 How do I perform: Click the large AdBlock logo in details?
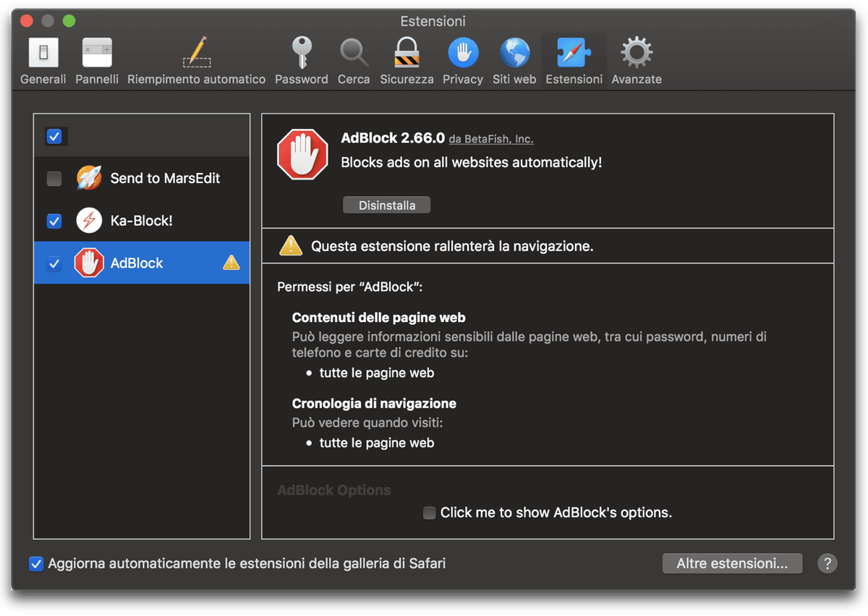pyautogui.click(x=302, y=154)
